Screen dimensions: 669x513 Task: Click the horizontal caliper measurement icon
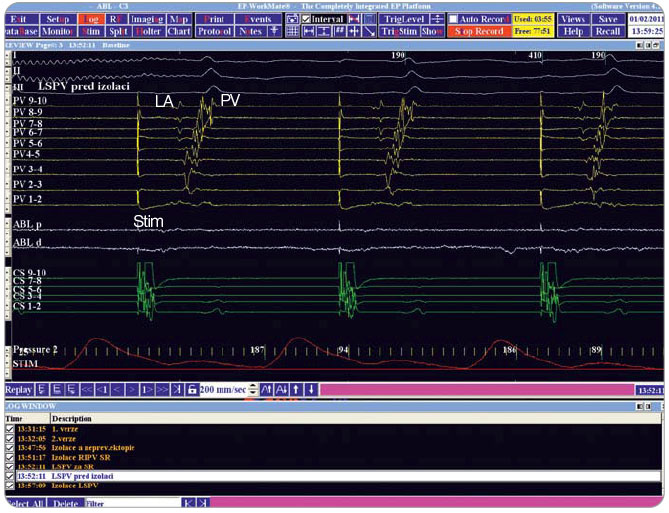[308, 31]
